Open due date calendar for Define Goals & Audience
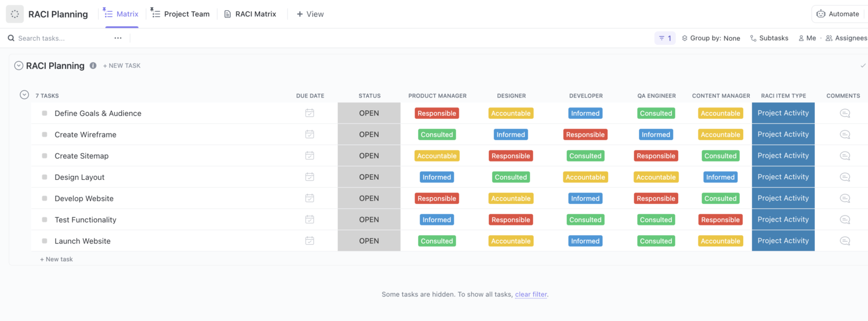Image resolution: width=868 pixels, height=321 pixels. [310, 113]
